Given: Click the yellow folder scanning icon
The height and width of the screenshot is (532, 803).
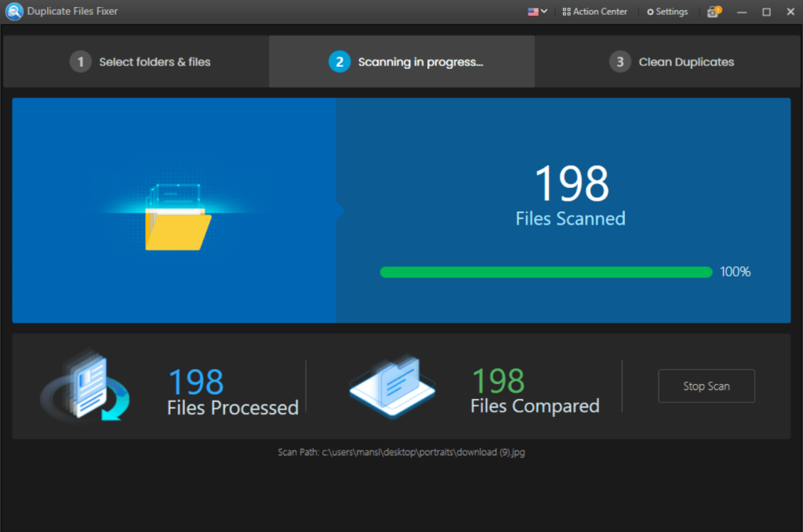Looking at the screenshot, I should pos(178,217).
